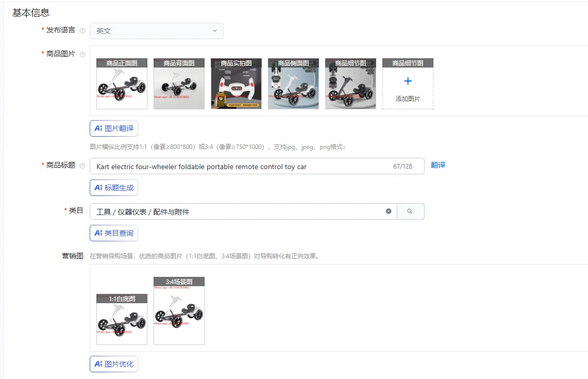Image resolution: width=588 pixels, height=379 pixels.
Task: Click the 类目 category input field
Action: [x=243, y=211]
